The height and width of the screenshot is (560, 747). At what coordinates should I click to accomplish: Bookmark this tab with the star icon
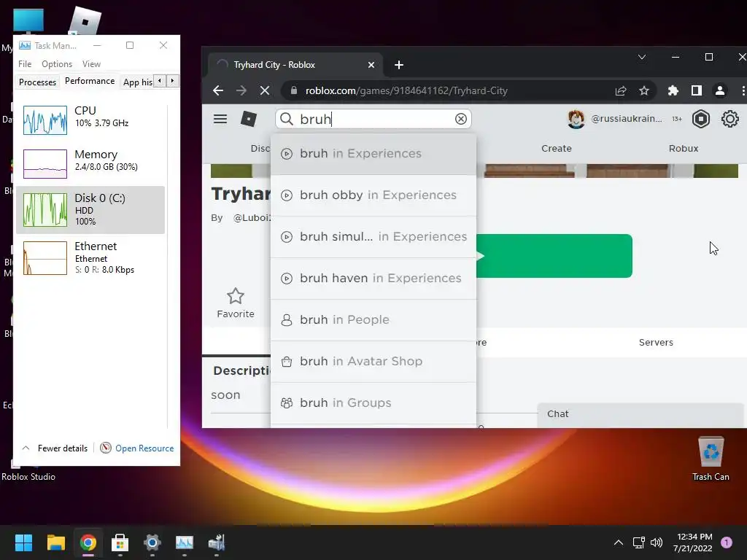[x=644, y=90]
